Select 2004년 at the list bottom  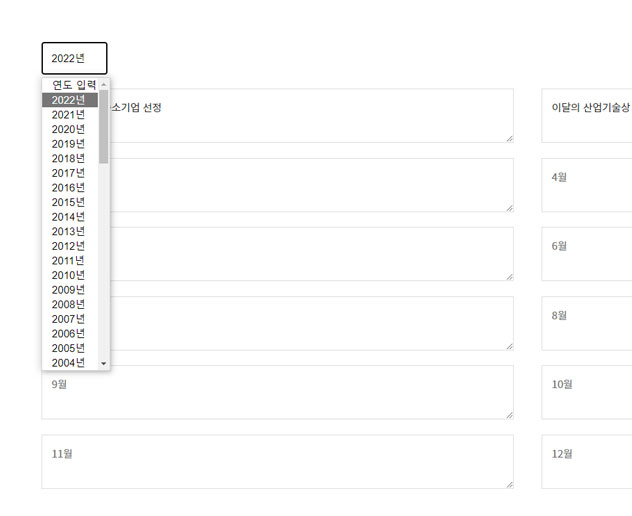pyautogui.click(x=70, y=363)
